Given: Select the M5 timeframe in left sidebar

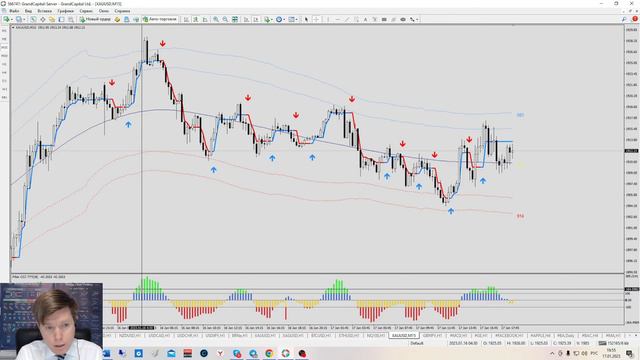Looking at the screenshot, I should tap(4, 39).
